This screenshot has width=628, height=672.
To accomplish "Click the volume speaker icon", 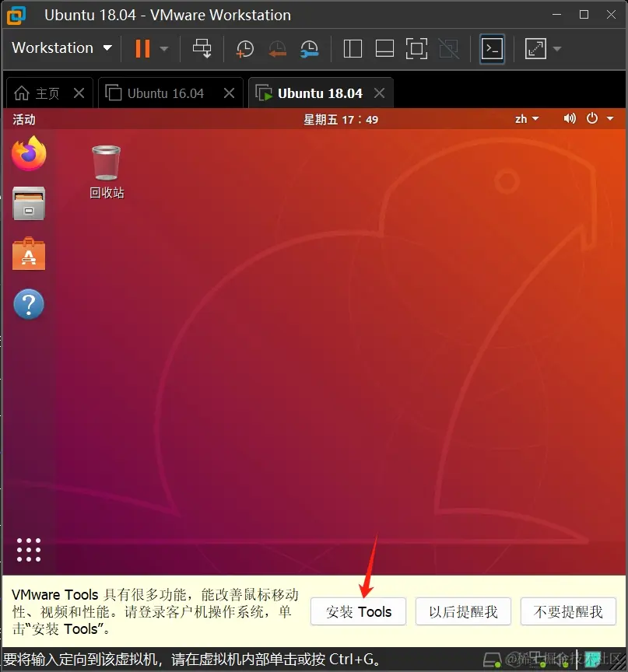I will 570,118.
